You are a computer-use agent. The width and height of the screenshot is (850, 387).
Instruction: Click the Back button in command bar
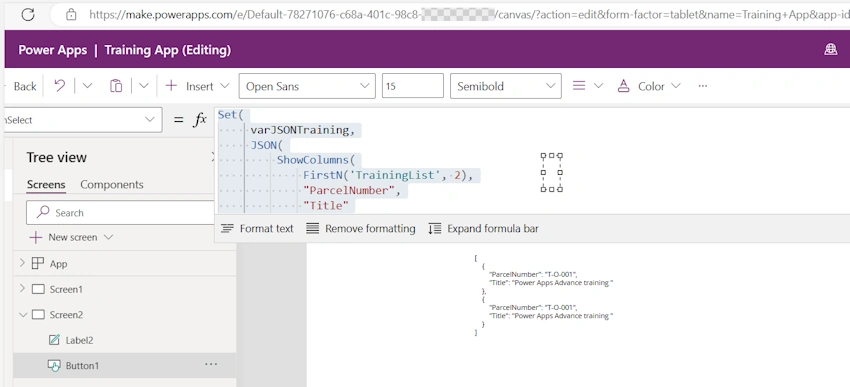click(25, 86)
